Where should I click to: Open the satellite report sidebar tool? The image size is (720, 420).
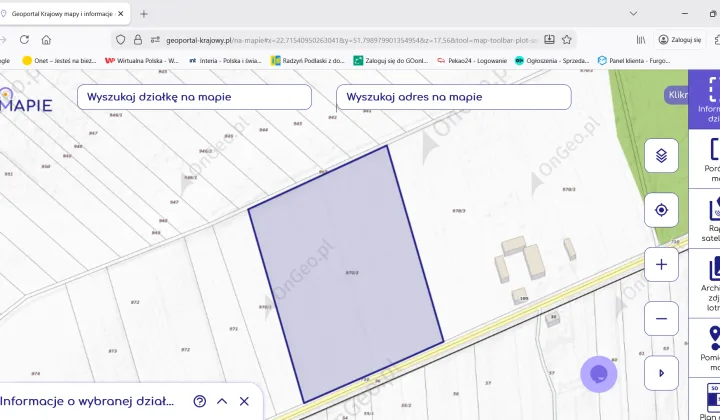point(705,219)
